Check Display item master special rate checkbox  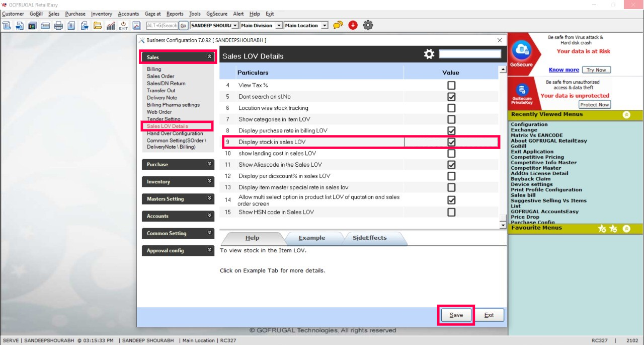(x=451, y=187)
